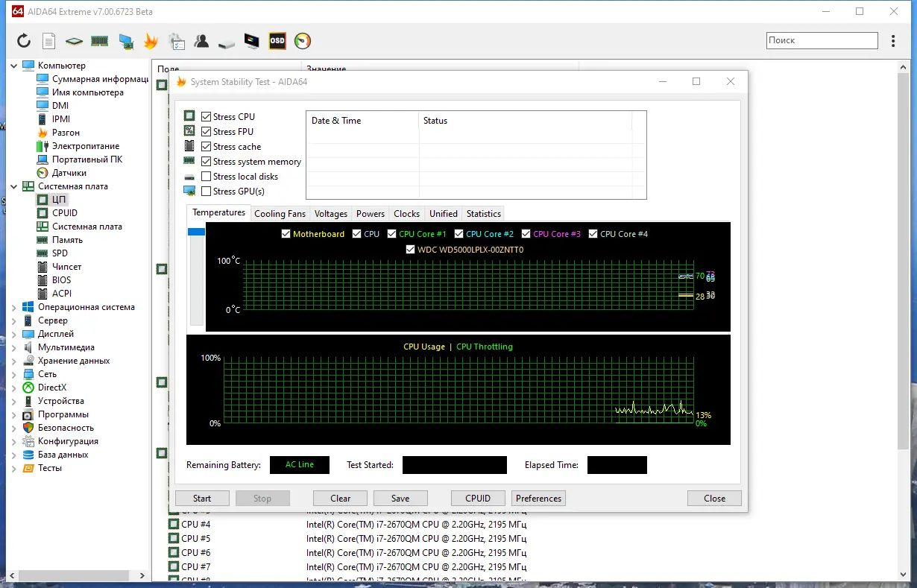Select ACPI in the tree
The image size is (917, 588).
tap(62, 294)
